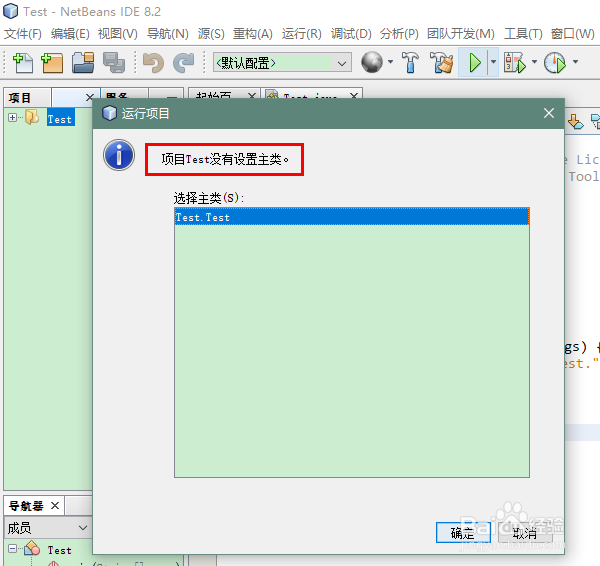Select Test project in Projects tree
Viewport: 600px width, 566px height.
tap(60, 119)
